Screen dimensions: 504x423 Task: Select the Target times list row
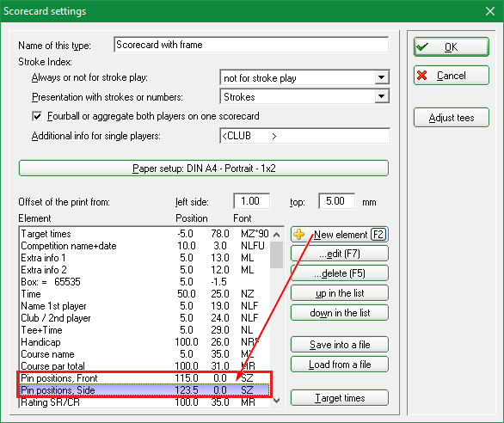[x=144, y=234]
